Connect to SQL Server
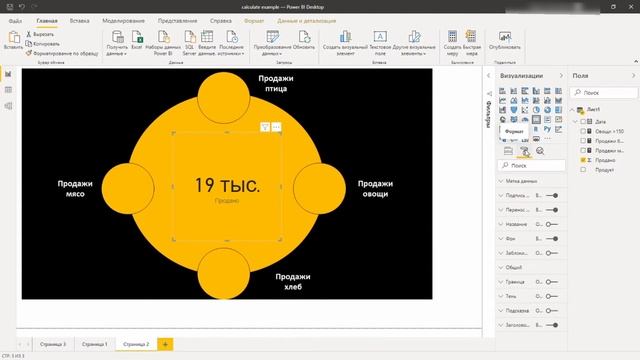Screen dimensions: 640x360 [189, 43]
